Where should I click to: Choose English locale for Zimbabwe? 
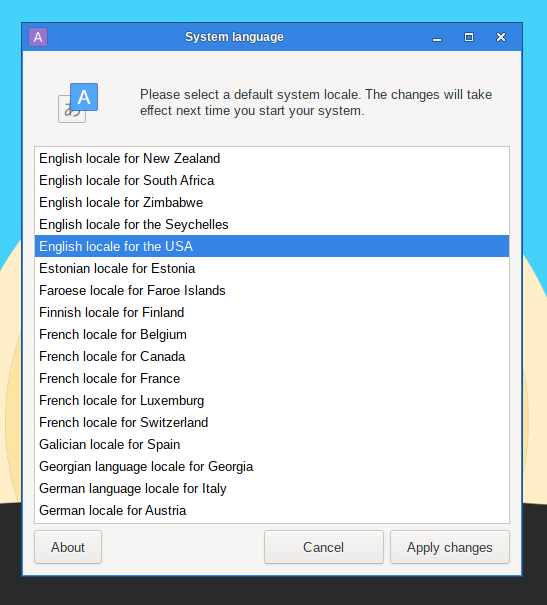click(272, 202)
